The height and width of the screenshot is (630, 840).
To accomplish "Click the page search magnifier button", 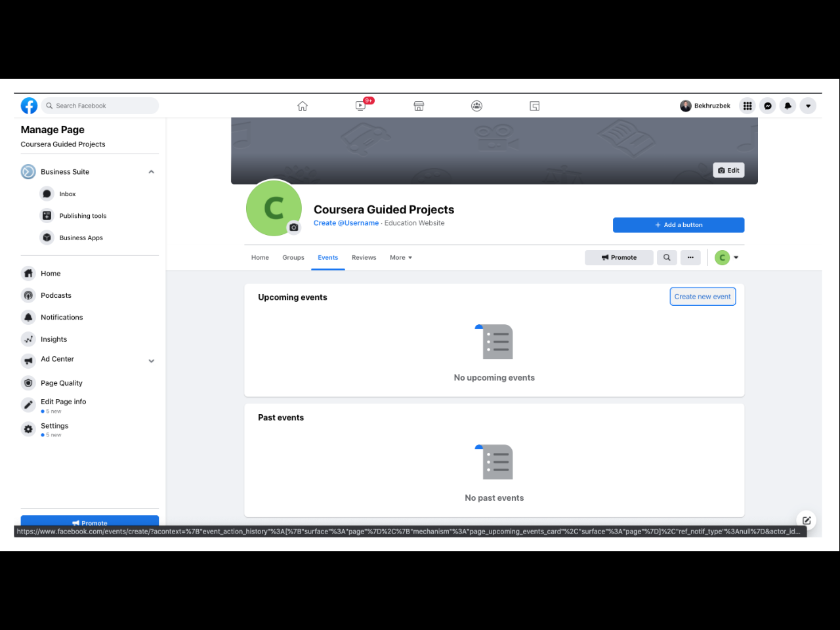I will tap(667, 258).
